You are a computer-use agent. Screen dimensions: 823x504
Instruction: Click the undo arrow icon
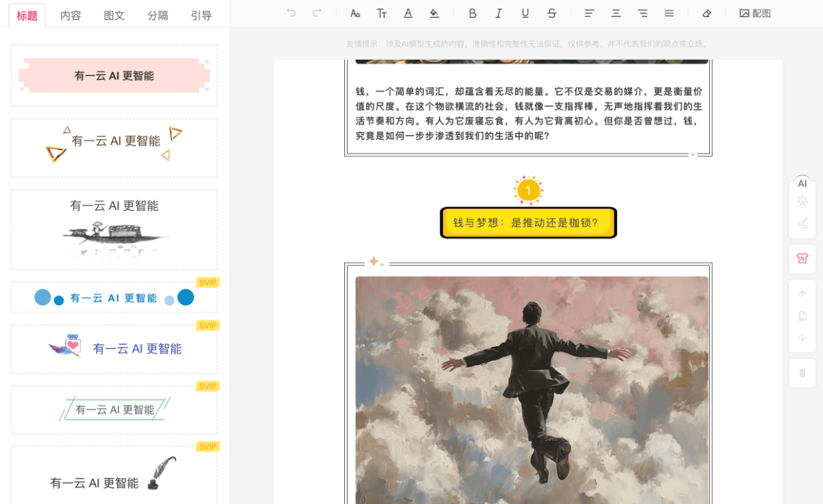pos(291,13)
